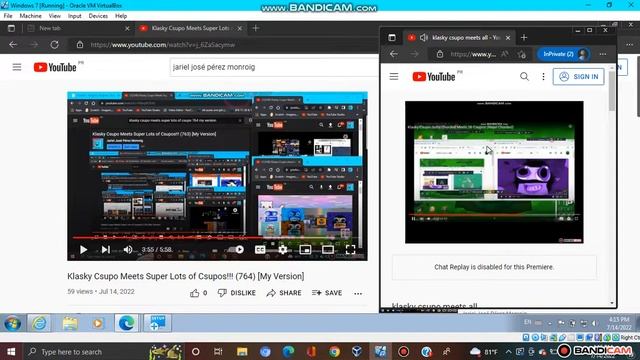Open the Devices menu in VirtualBox

(x=98, y=16)
